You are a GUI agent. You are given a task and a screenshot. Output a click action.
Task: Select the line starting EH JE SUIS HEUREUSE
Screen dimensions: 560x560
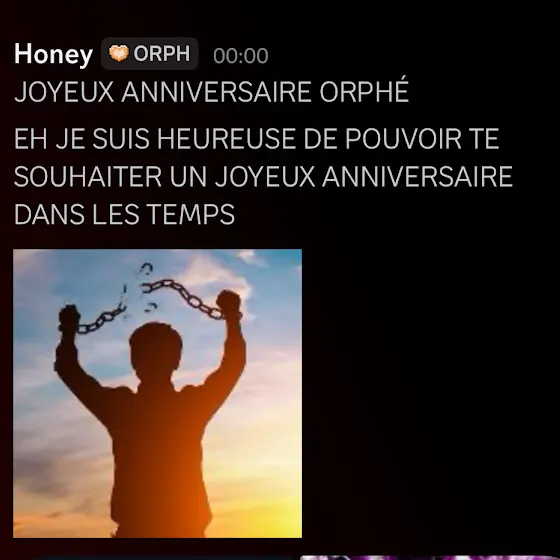pos(256,139)
